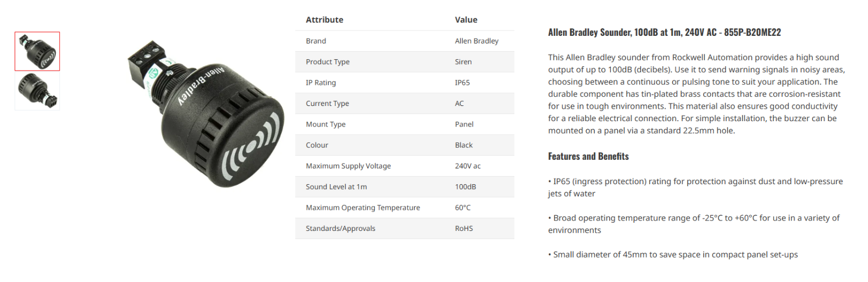This screenshot has width=868, height=282.
Task: Click the Standards/Approvals attribute label
Action: (340, 229)
